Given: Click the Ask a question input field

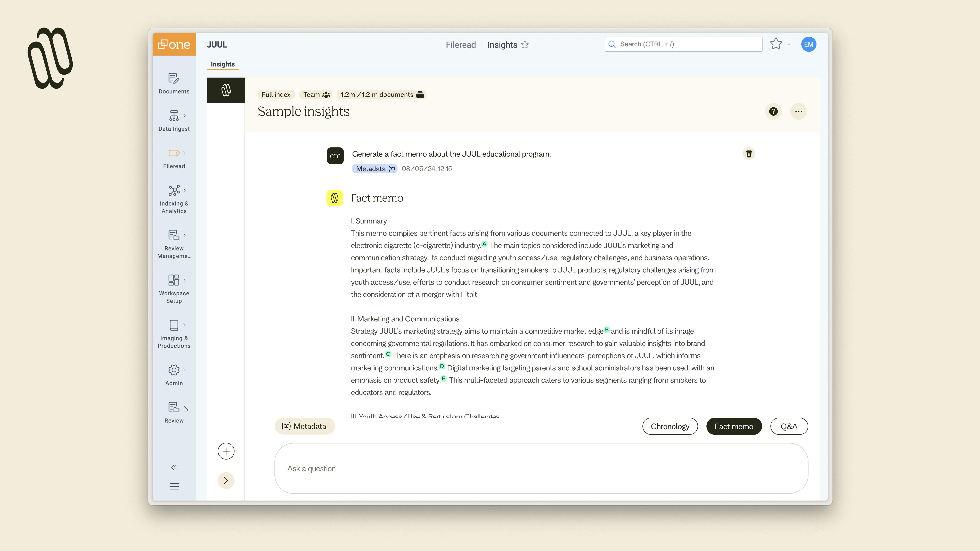Looking at the screenshot, I should point(541,469).
